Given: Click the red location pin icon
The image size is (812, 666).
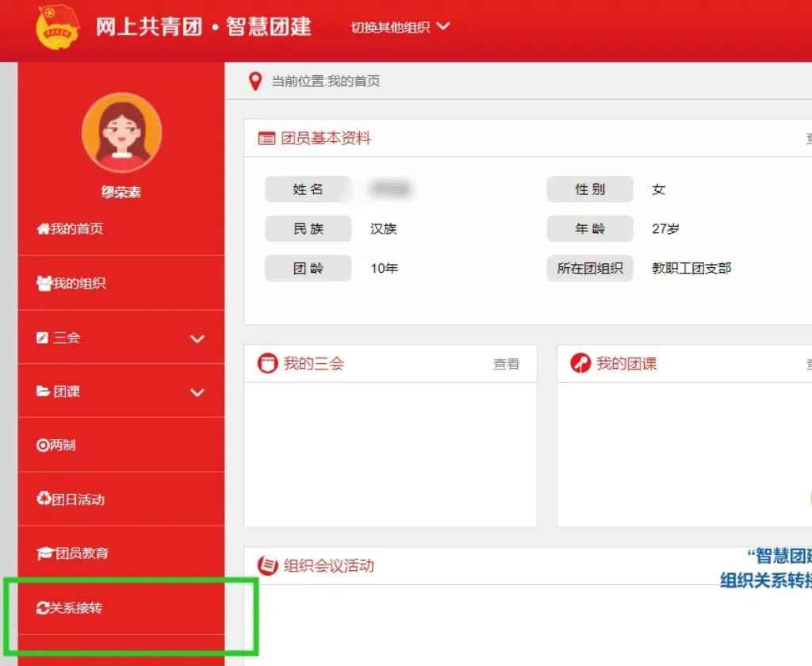Looking at the screenshot, I should pyautogui.click(x=255, y=82).
